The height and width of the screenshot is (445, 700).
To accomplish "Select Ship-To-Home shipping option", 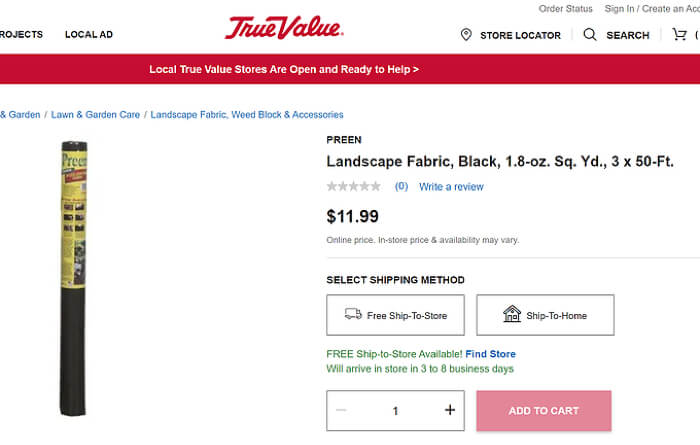I will coord(545,315).
